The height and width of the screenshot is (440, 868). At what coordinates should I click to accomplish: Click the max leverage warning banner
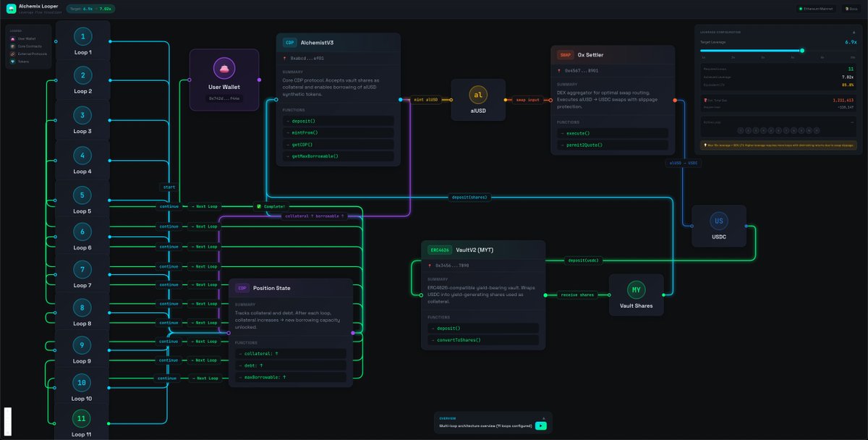click(778, 145)
